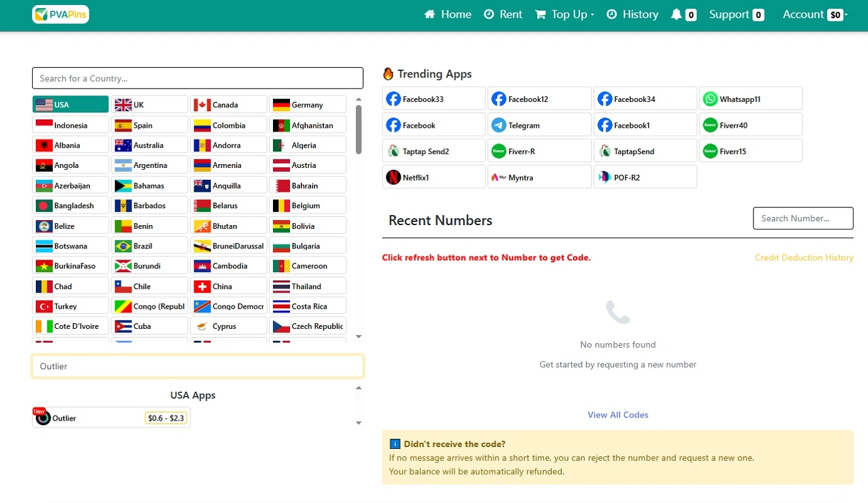Click the app search field containing Outlier
The width and height of the screenshot is (868, 503).
click(198, 366)
